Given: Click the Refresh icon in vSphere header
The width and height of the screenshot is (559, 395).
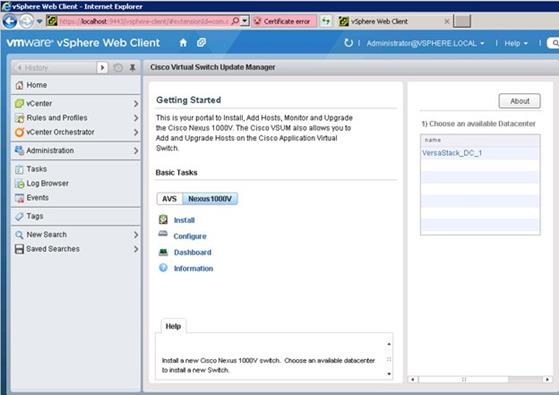Looking at the screenshot, I should point(348,43).
